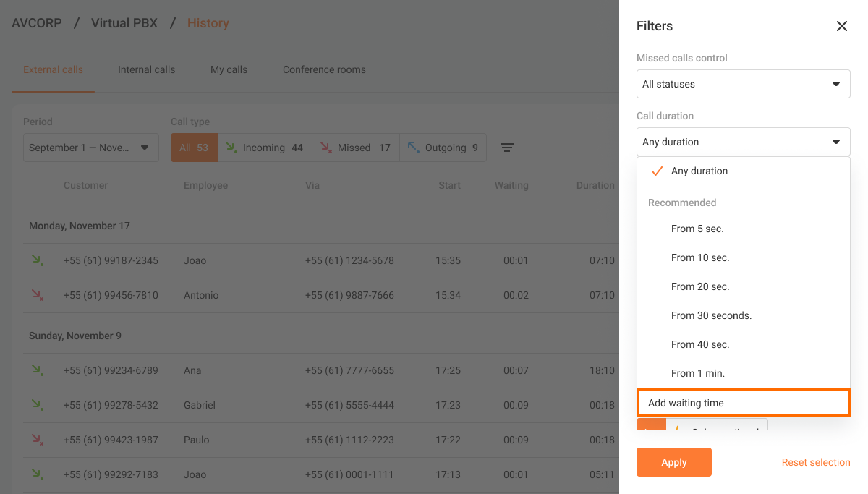Click via number +55 (61) 1112-2223
Screen dimensions: 868x494
pyautogui.click(x=349, y=440)
